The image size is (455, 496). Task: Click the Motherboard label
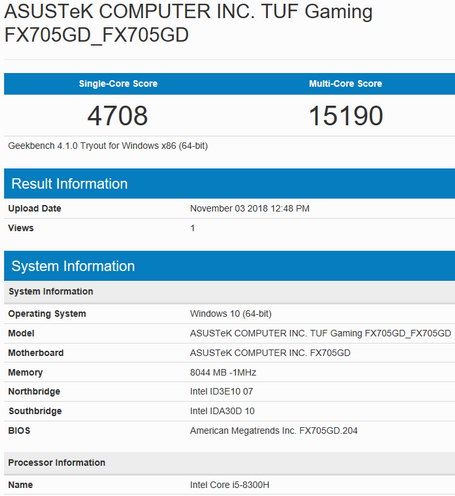(x=36, y=353)
